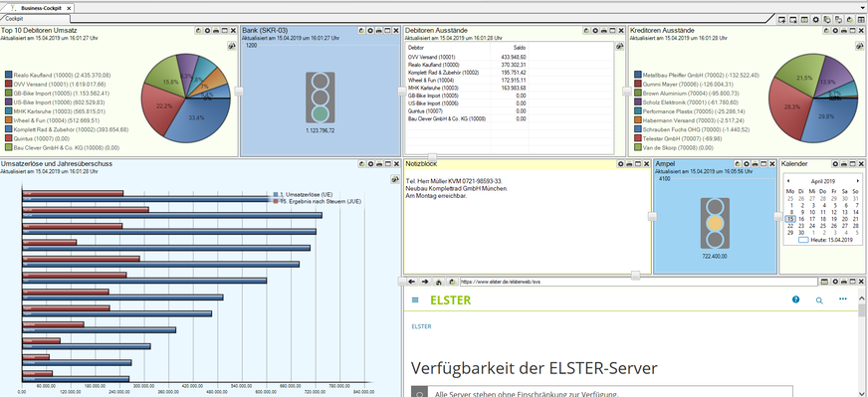Go to next month in Kalender
The width and height of the screenshot is (868, 397).
click(858, 181)
